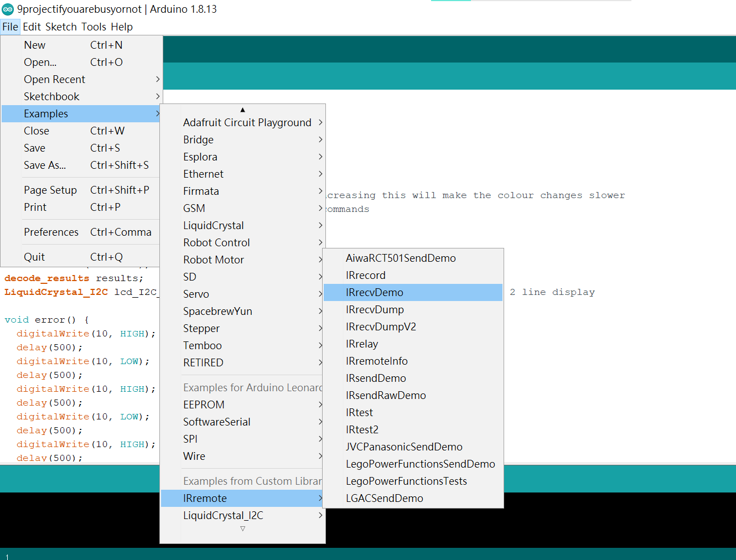Viewport: 736px width, 560px height.
Task: Expand the GSM examples submenu
Action: 242,208
